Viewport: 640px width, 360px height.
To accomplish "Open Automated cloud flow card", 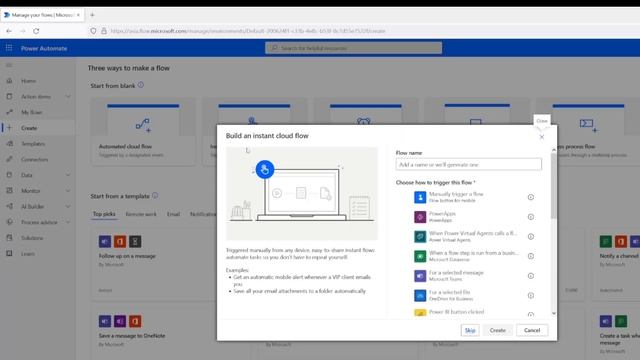I will pos(143,131).
